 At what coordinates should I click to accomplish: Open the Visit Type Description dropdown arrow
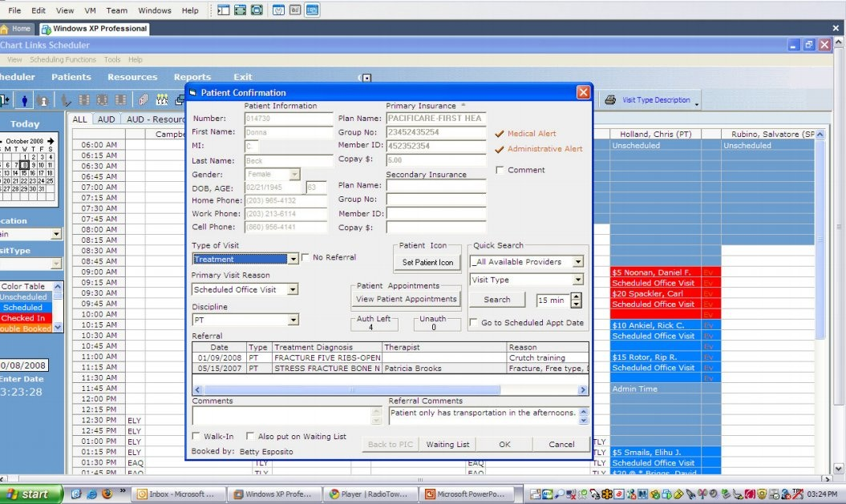[x=697, y=104]
